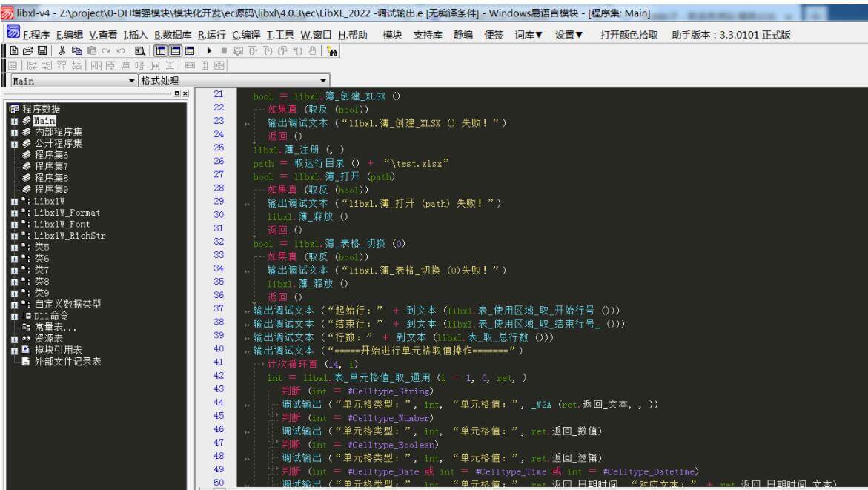Expand the 公开程序集 tree node
The image size is (868, 490).
(15, 144)
